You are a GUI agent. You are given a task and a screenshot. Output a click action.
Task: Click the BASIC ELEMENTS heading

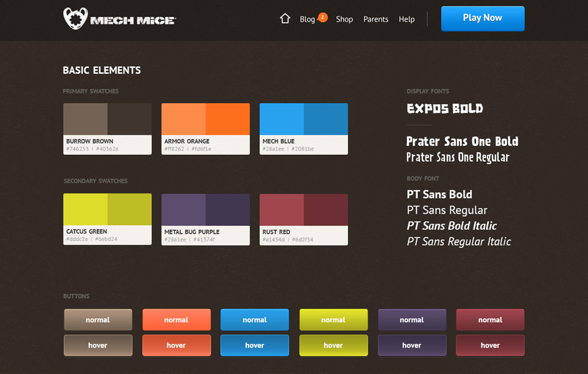102,70
